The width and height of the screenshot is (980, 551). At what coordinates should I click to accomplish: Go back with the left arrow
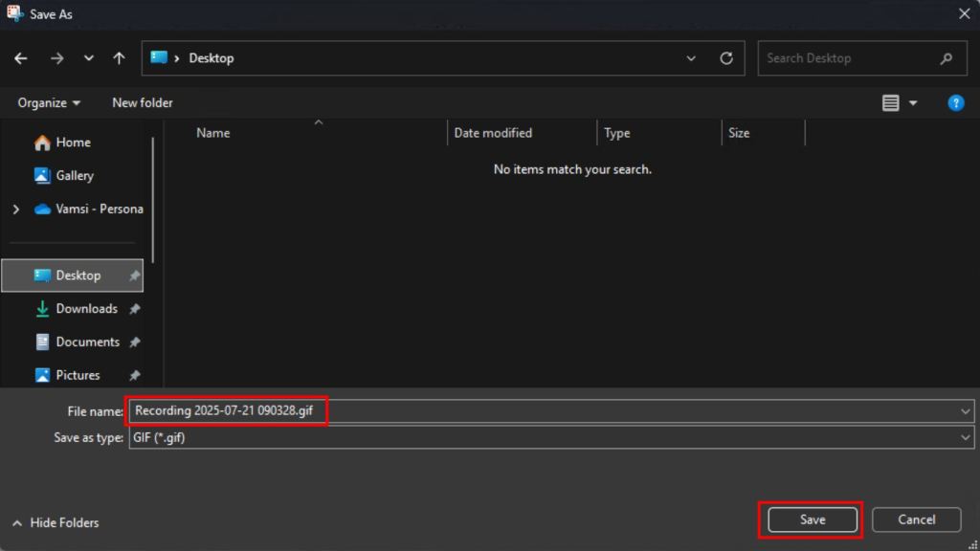[21, 58]
